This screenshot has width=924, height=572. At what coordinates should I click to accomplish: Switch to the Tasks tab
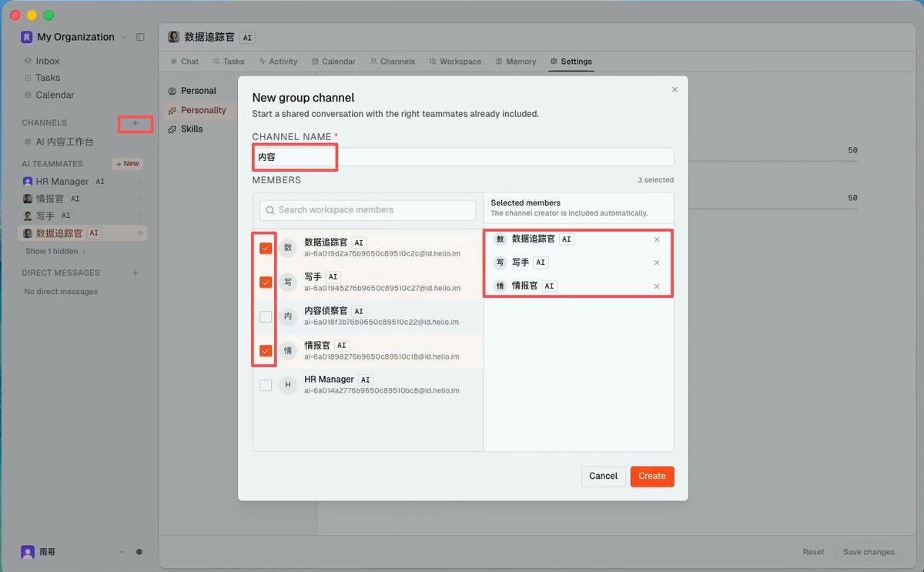click(229, 62)
